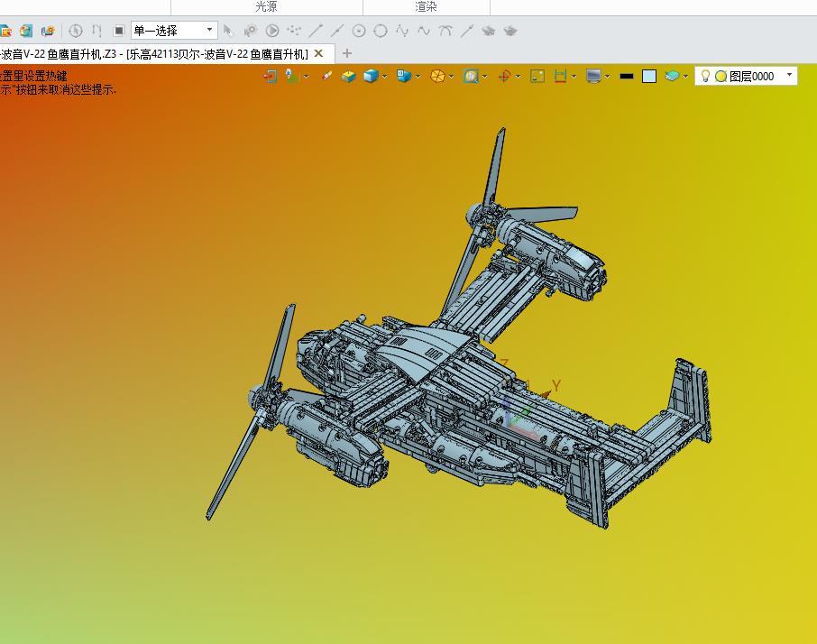
Task: Click the red crosshair datum icon
Action: 504,77
